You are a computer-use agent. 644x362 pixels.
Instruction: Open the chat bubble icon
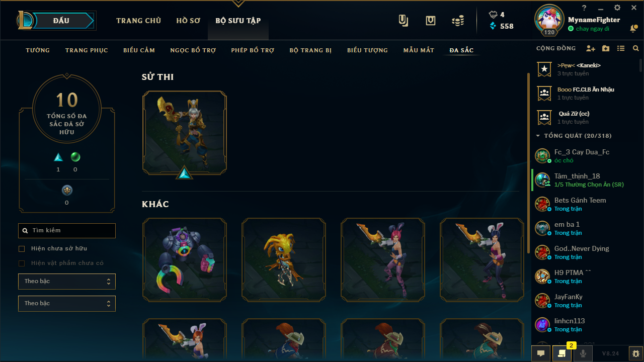coord(541,353)
